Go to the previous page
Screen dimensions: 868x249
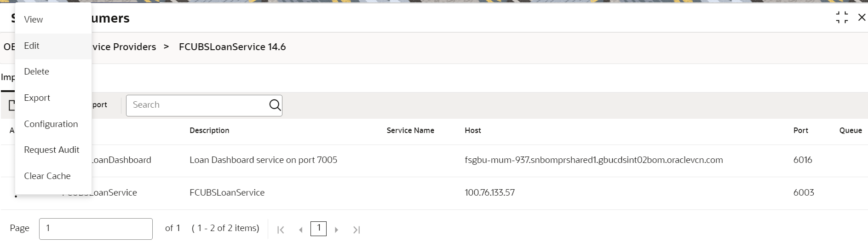(x=301, y=230)
